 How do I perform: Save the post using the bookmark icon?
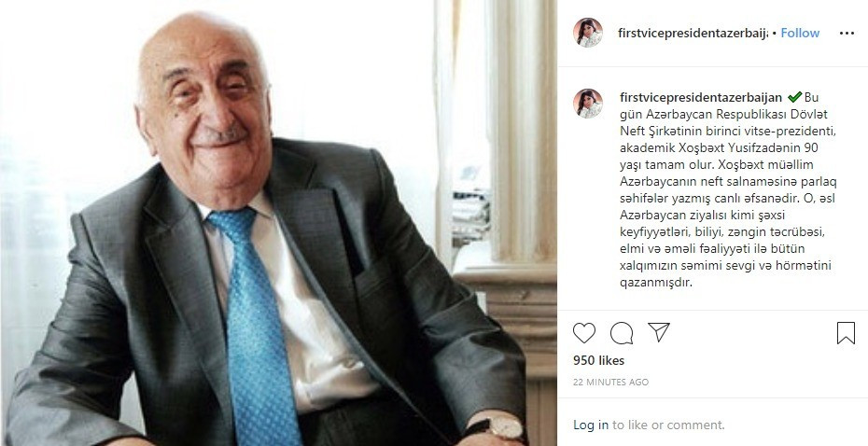click(846, 333)
